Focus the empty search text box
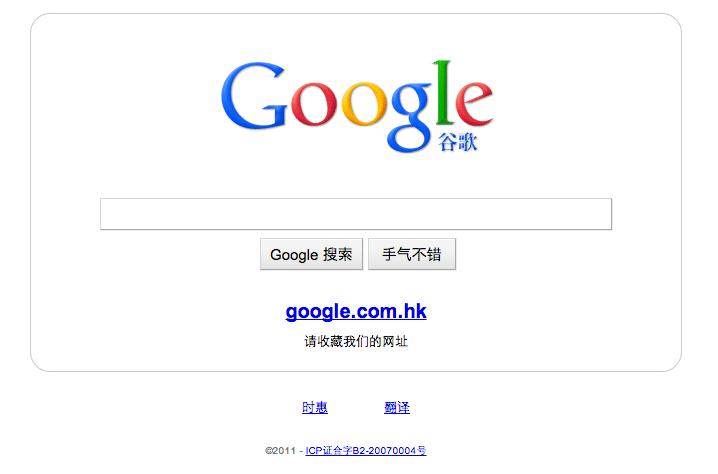 356,214
